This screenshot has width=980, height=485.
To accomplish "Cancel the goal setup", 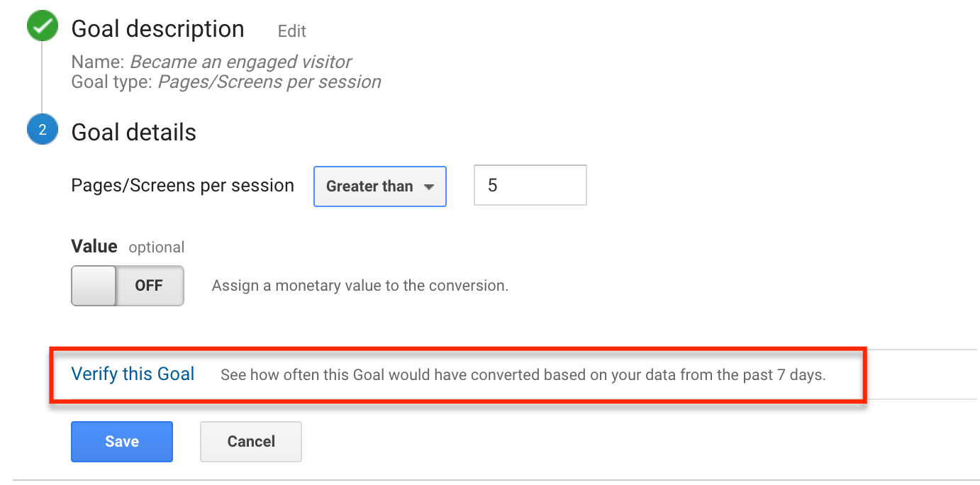I will pyautogui.click(x=251, y=442).
